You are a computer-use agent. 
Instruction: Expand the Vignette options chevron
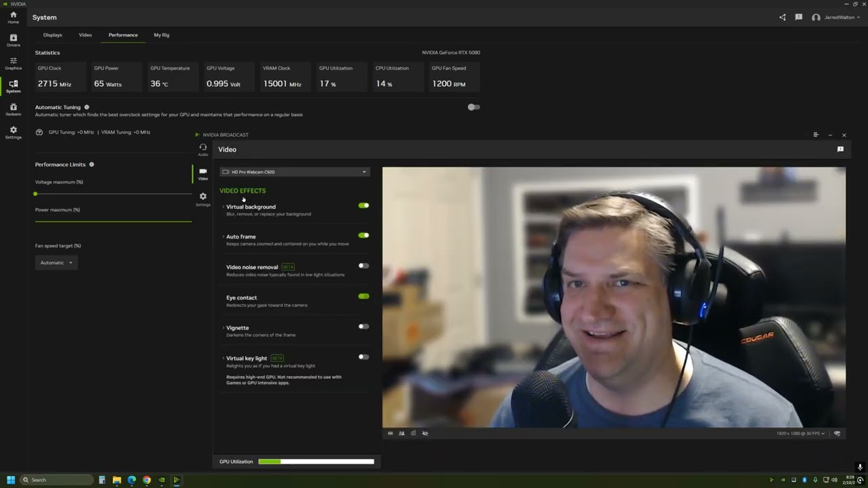223,328
